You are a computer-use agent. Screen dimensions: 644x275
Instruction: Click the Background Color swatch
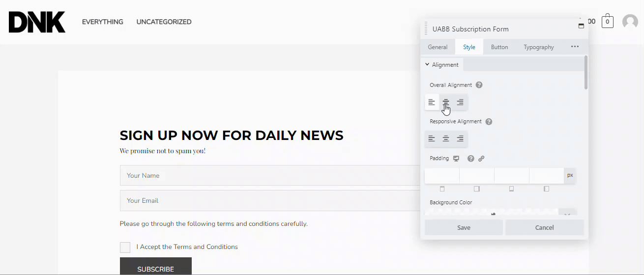(492, 213)
